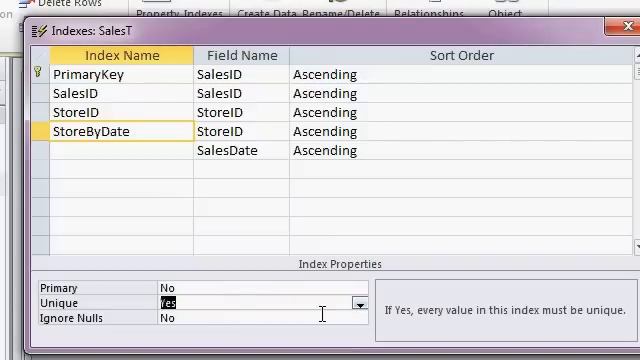Select the PrimaryKey row key icon
Viewport: 640px width, 360px height.
click(x=38, y=72)
